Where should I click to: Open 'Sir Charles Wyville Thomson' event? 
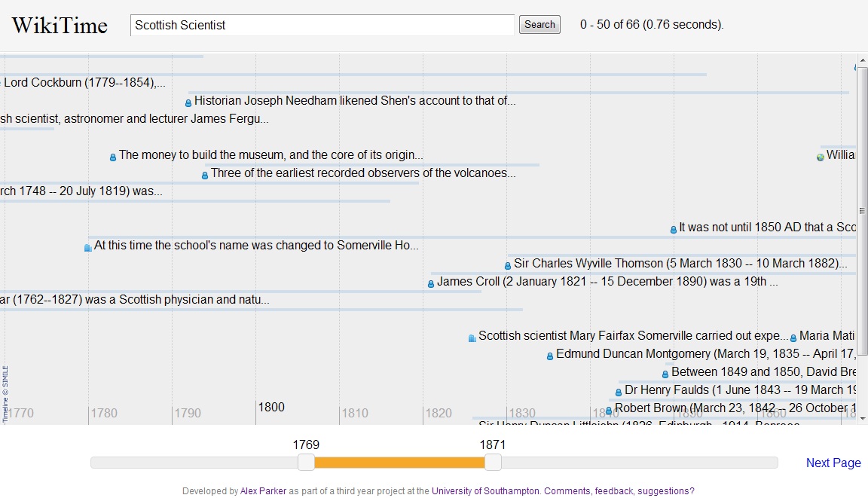pyautogui.click(x=680, y=264)
